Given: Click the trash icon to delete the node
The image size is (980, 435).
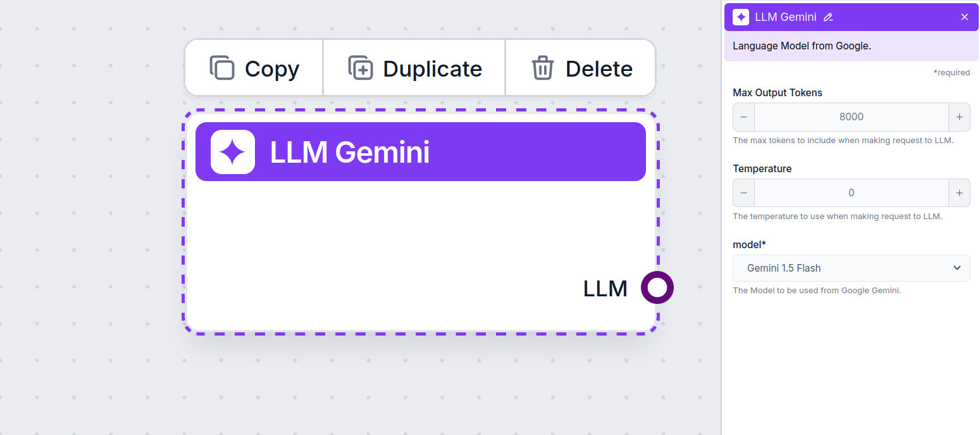Looking at the screenshot, I should point(542,67).
